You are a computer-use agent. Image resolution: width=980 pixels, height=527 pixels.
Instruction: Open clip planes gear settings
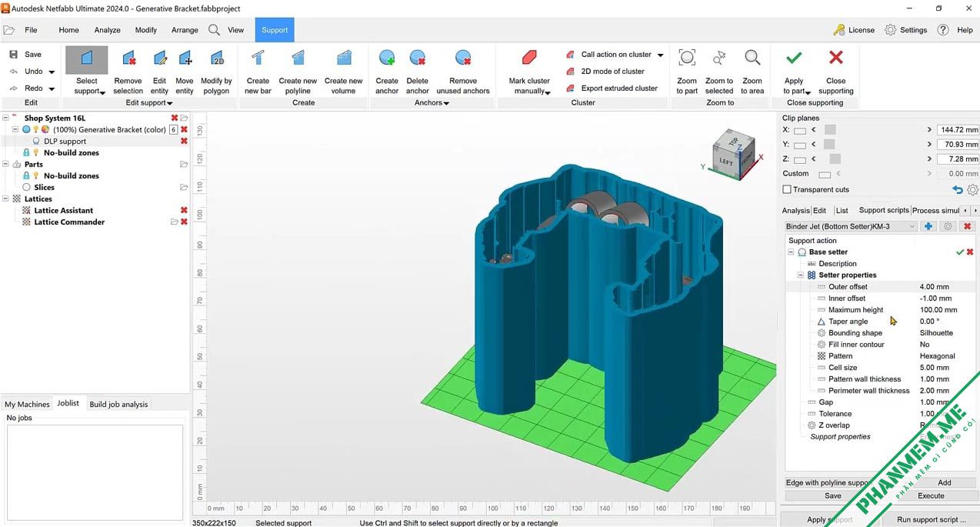[972, 189]
